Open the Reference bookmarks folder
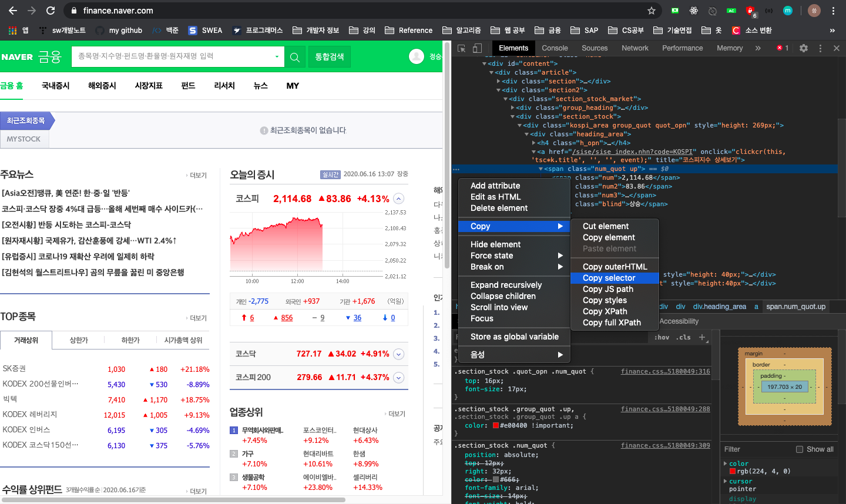846x504 pixels. pos(408,31)
